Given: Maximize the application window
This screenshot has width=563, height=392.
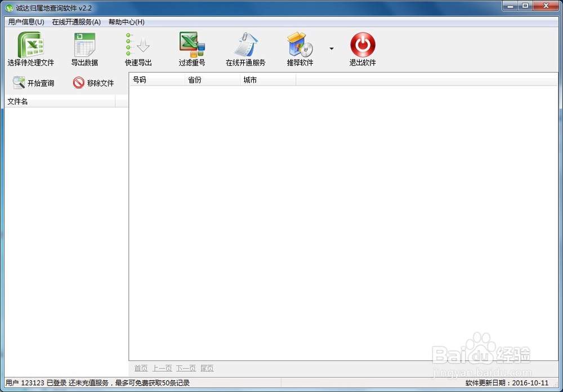Looking at the screenshot, I should [525, 6].
